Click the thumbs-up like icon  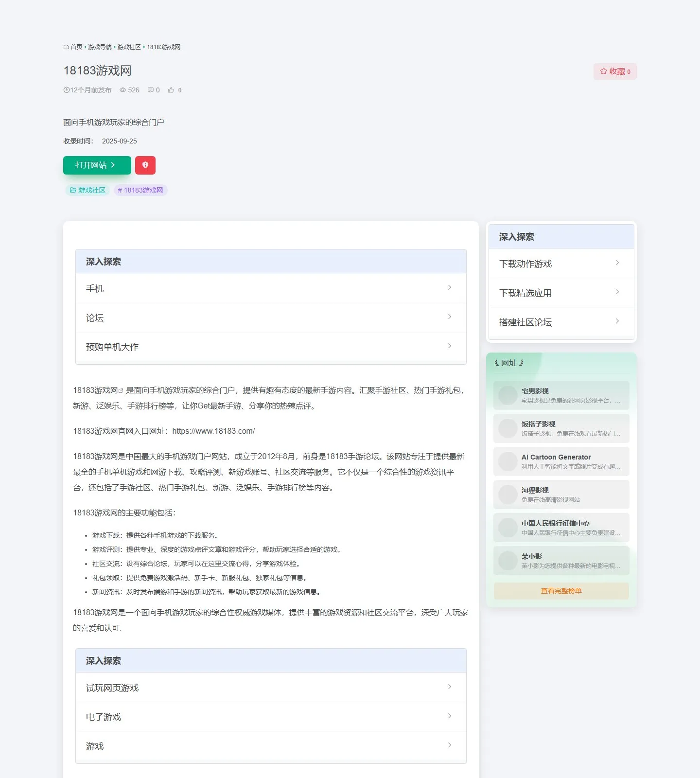(171, 90)
